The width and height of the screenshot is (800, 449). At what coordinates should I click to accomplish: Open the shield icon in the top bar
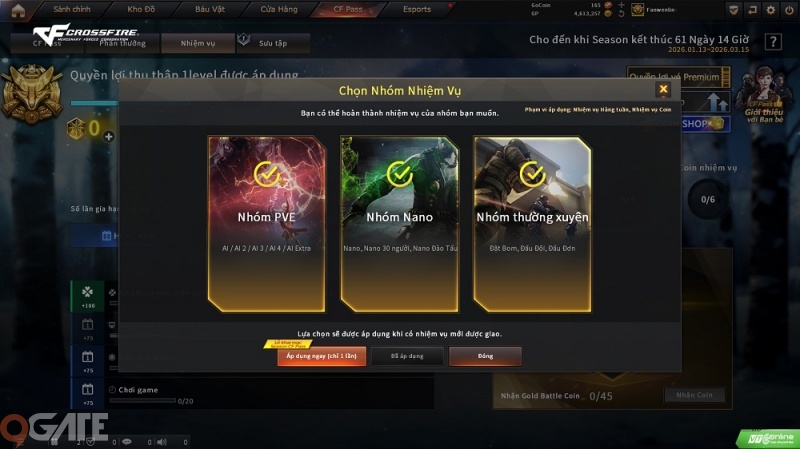click(x=733, y=10)
